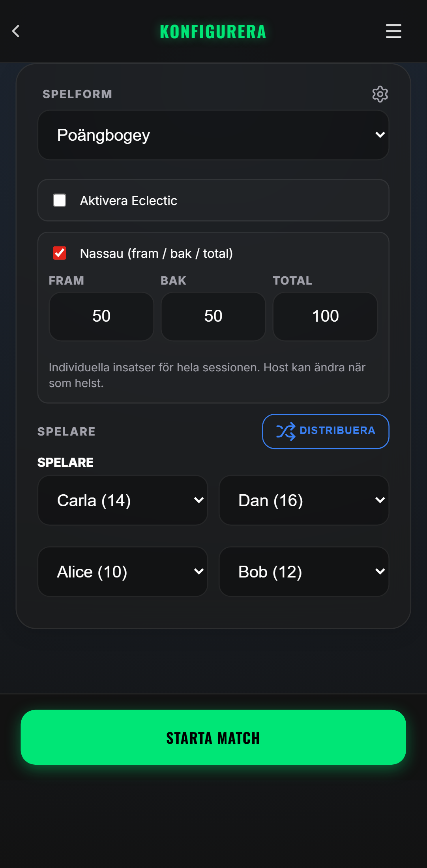Open the hamburger menu
The height and width of the screenshot is (868, 427).
pos(393,31)
